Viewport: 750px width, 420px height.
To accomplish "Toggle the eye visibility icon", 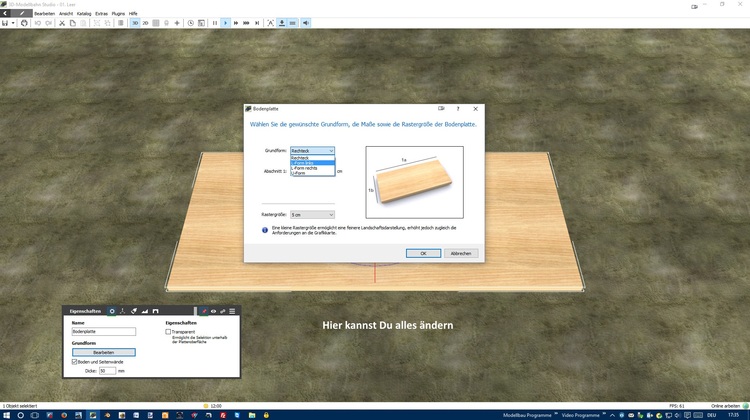I will coord(213,311).
